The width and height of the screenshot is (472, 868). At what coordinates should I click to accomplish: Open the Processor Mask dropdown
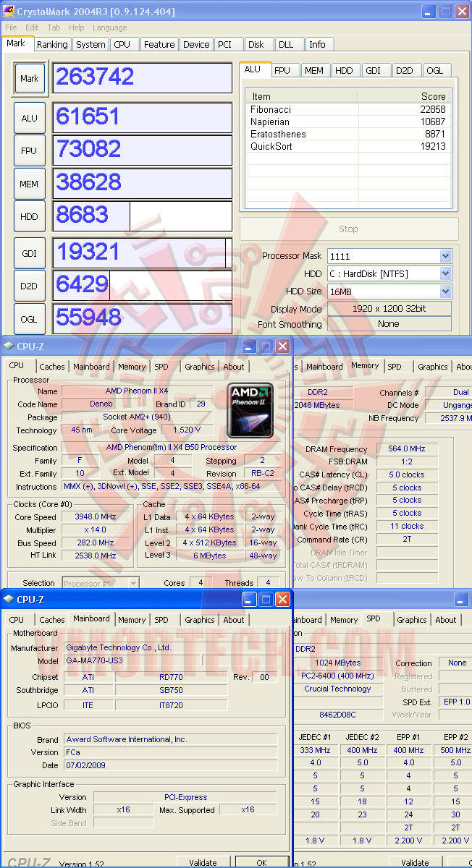coord(444,256)
